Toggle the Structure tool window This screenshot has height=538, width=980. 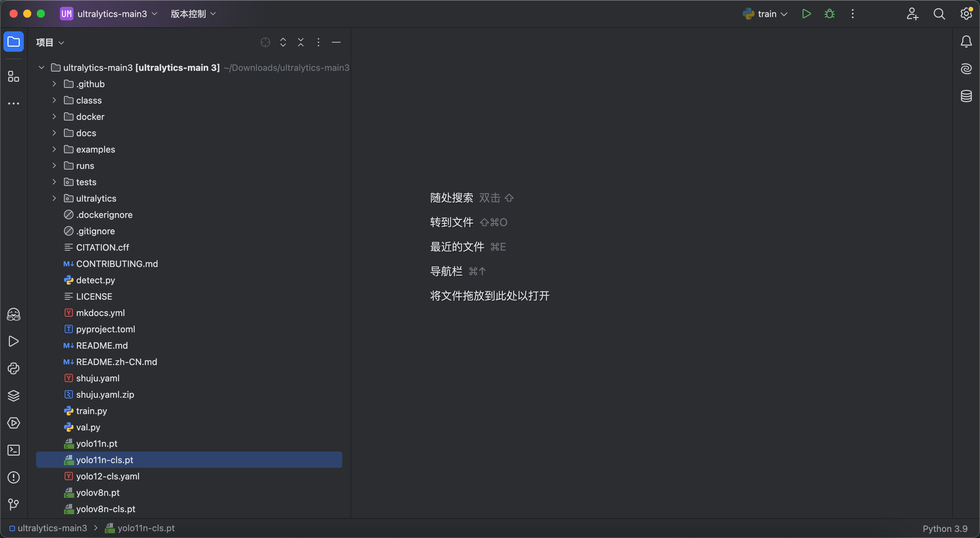coord(14,77)
